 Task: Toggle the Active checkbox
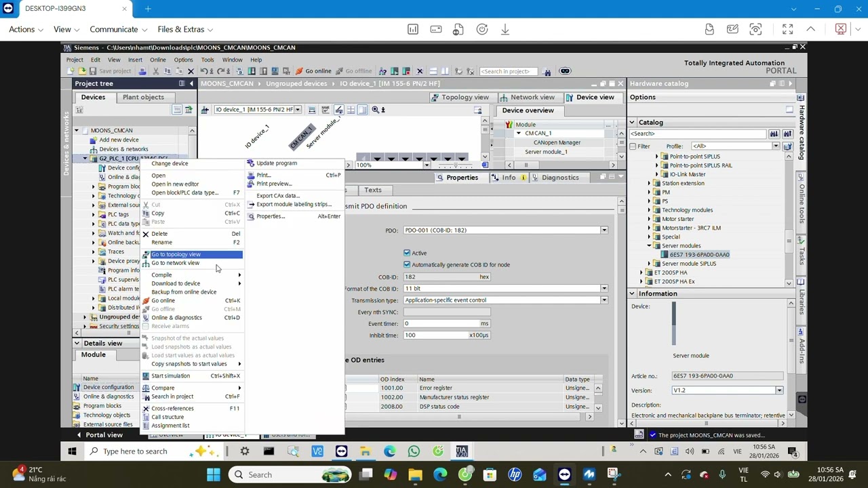coord(407,253)
